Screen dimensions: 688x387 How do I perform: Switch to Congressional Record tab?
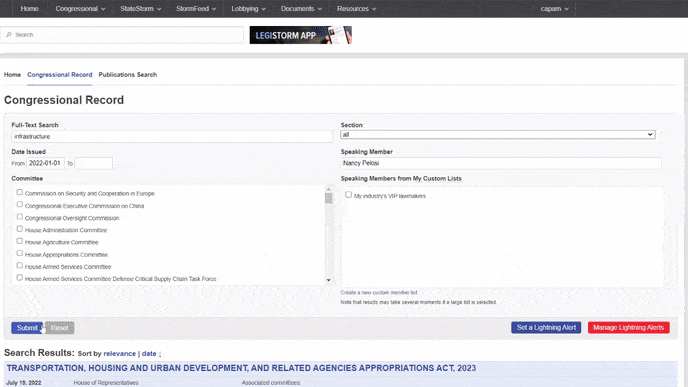click(60, 75)
